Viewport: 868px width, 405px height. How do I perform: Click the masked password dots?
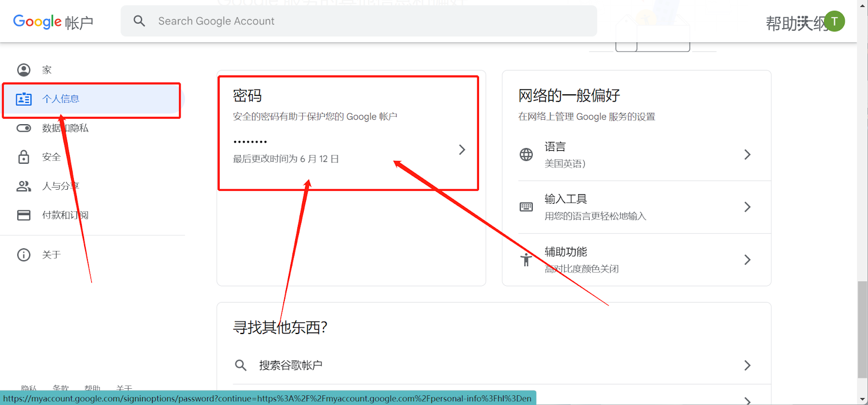pyautogui.click(x=250, y=142)
